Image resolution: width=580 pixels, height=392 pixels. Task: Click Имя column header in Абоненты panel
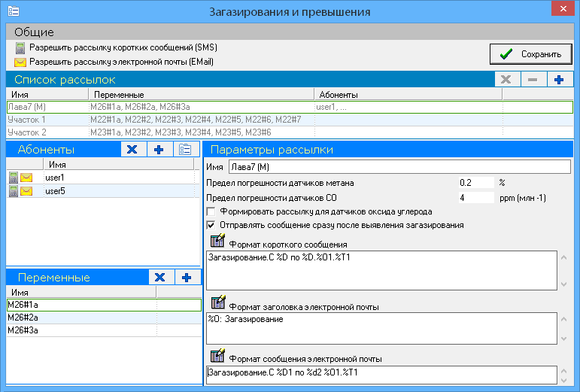tap(119, 164)
